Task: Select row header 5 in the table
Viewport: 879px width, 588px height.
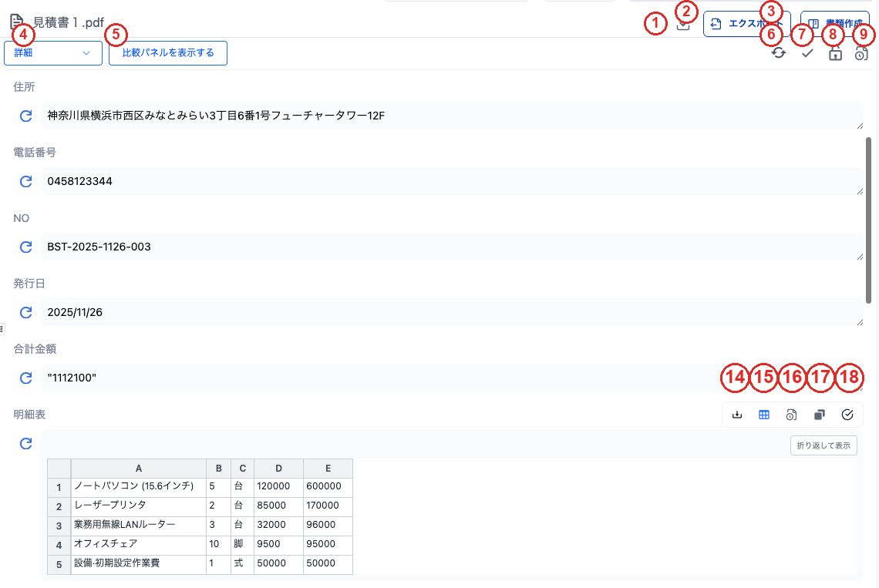Action: [x=59, y=564]
